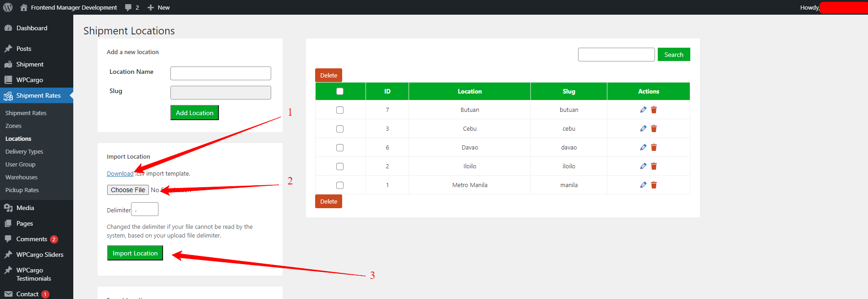This screenshot has height=299, width=868.
Task: Click the Download csv template link
Action: point(120,173)
